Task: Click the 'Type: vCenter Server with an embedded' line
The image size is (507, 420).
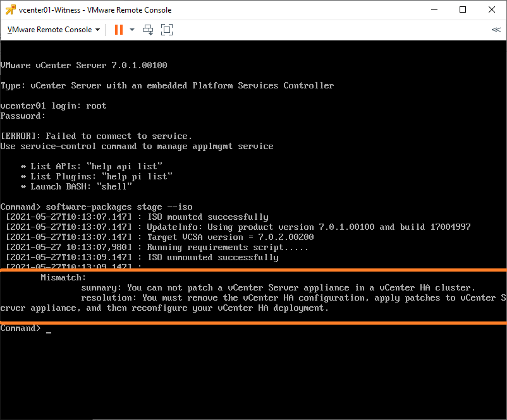Action: (x=167, y=86)
